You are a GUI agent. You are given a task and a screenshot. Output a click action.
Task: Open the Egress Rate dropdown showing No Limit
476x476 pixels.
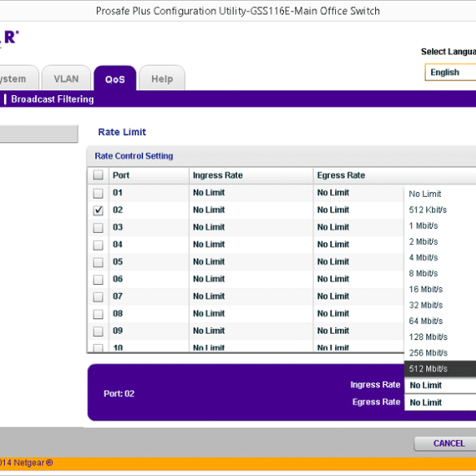[x=440, y=403]
